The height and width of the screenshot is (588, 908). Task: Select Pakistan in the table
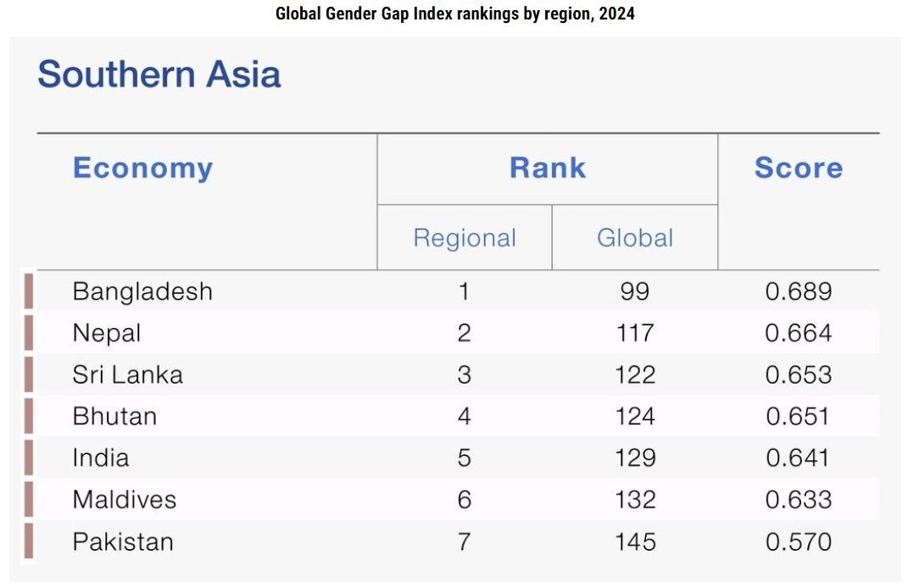tap(123, 542)
